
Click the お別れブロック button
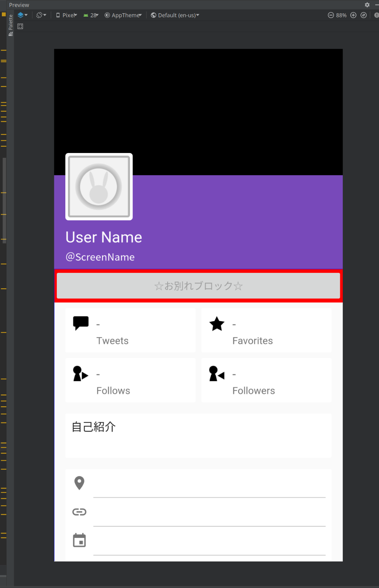click(x=198, y=286)
